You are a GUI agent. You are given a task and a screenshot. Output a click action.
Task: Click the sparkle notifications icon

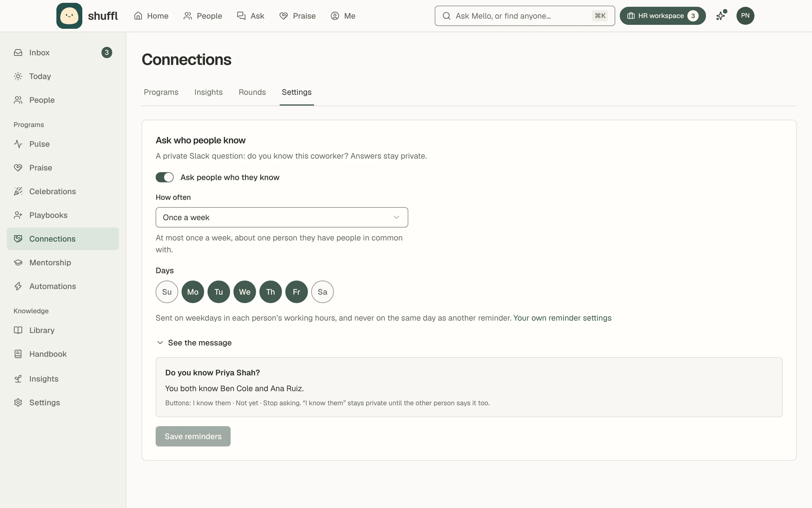721,16
